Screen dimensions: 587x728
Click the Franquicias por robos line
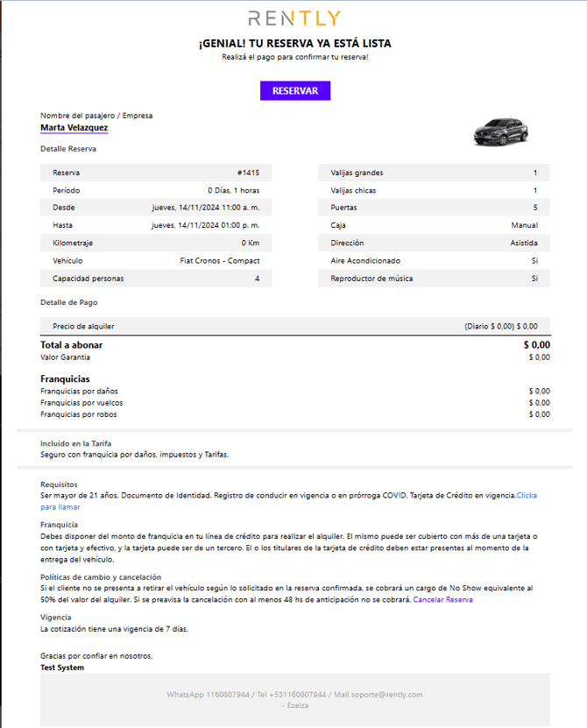point(79,414)
